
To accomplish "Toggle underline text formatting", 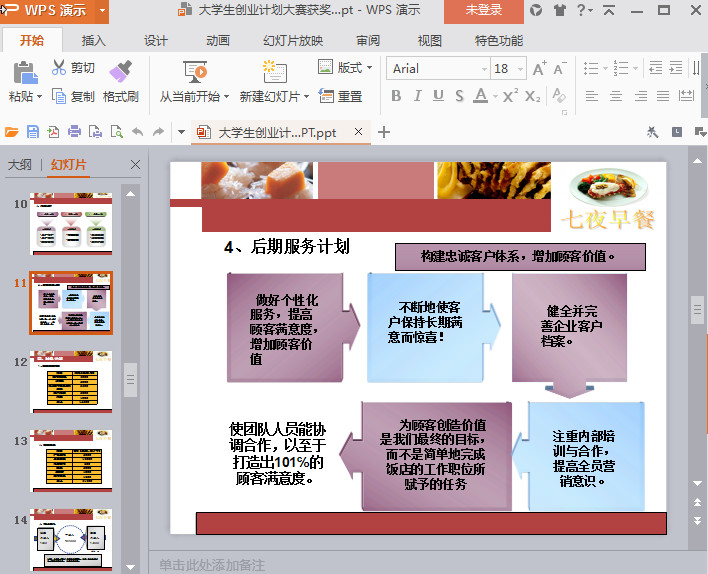I will point(438,95).
